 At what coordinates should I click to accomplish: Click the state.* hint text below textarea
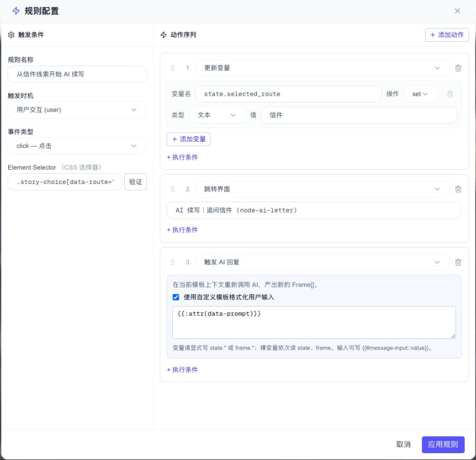tap(302, 348)
